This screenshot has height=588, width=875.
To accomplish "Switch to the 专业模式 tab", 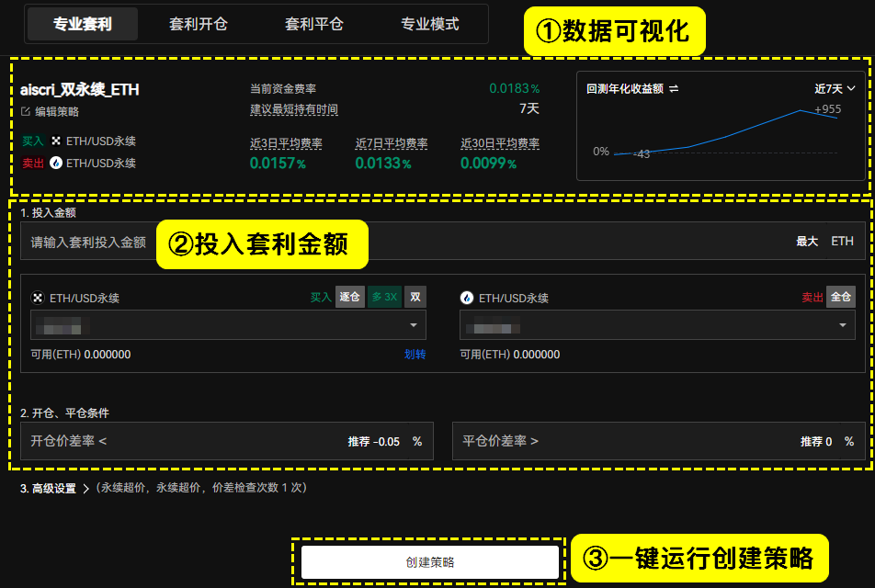I will click(x=430, y=24).
